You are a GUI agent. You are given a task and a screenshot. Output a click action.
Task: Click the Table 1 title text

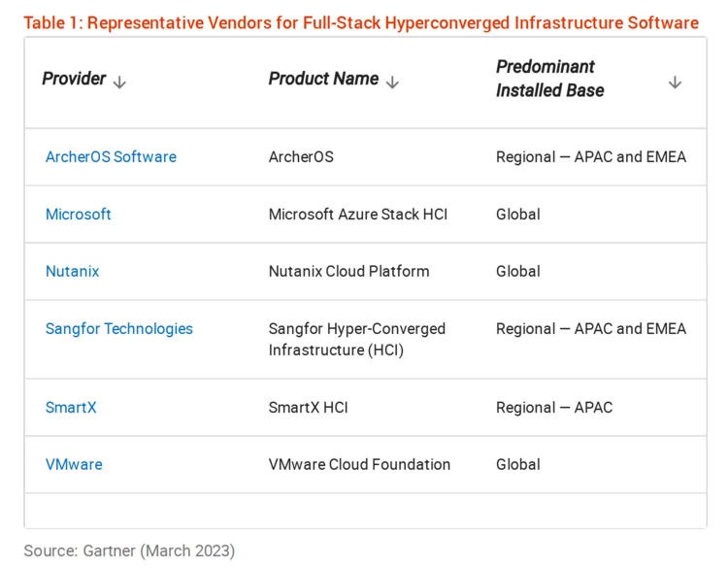[361, 22]
